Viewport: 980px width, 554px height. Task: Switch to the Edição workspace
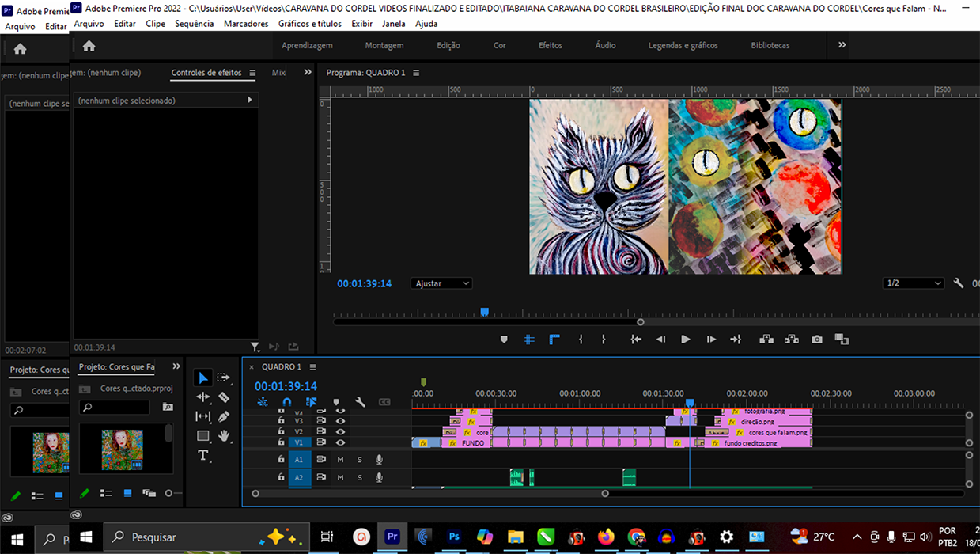pos(448,45)
